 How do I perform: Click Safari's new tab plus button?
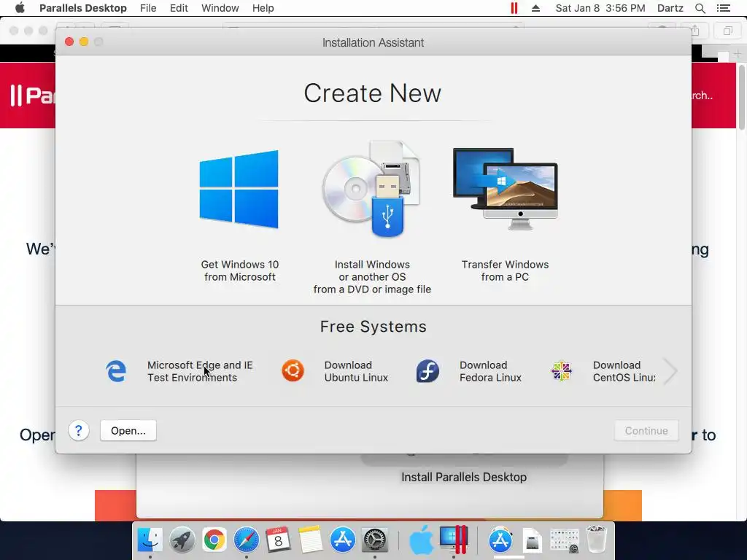point(737,54)
